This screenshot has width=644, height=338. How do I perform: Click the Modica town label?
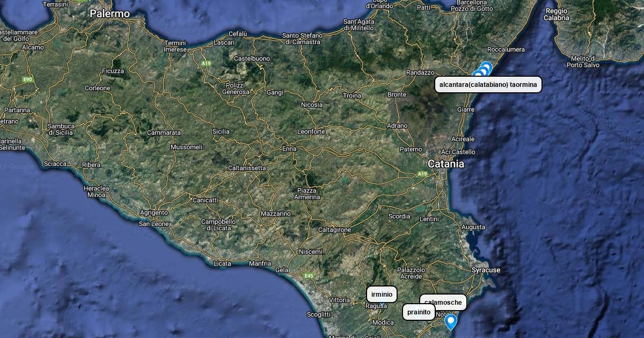click(x=383, y=322)
